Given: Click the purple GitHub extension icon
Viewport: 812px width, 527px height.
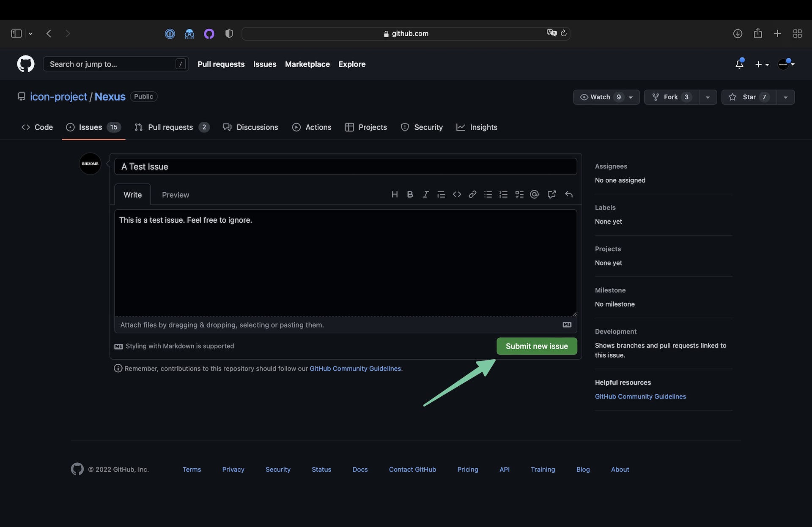Looking at the screenshot, I should (x=209, y=33).
